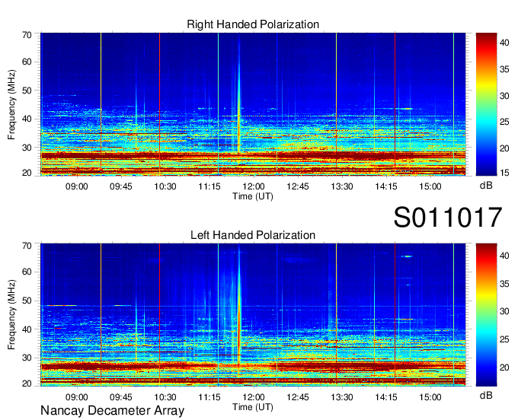518x420 pixels.
Task: Click the 40 dB label on Right Handed colorbar
Action: pyautogui.click(x=504, y=43)
